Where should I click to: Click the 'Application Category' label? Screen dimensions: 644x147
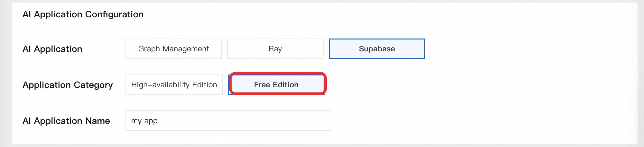click(x=68, y=85)
